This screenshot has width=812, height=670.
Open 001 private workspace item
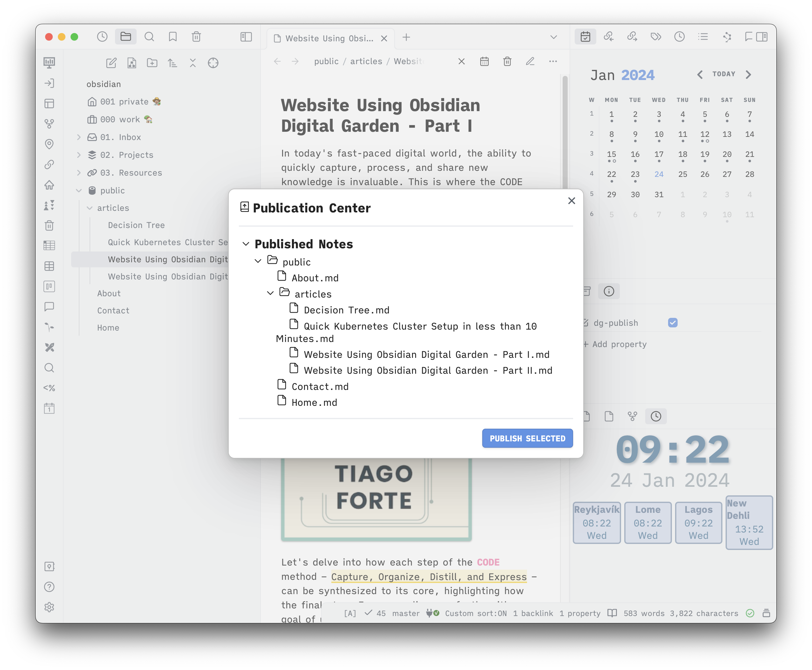[124, 102]
